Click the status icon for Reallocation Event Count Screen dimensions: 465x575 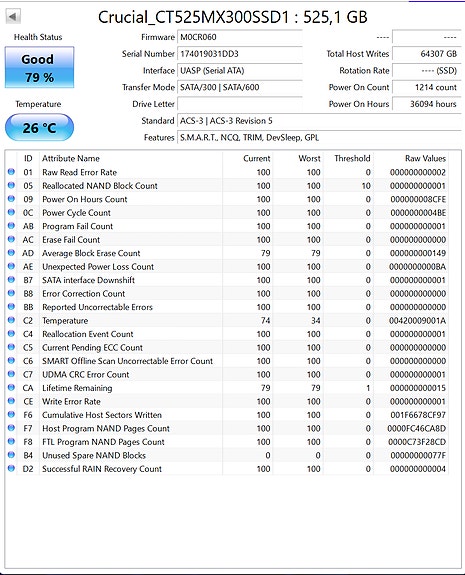coord(11,333)
